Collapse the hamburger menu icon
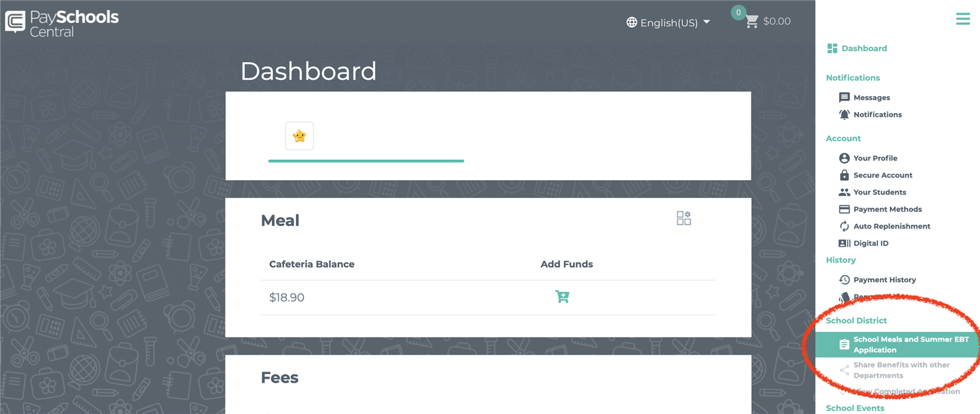 963,19
